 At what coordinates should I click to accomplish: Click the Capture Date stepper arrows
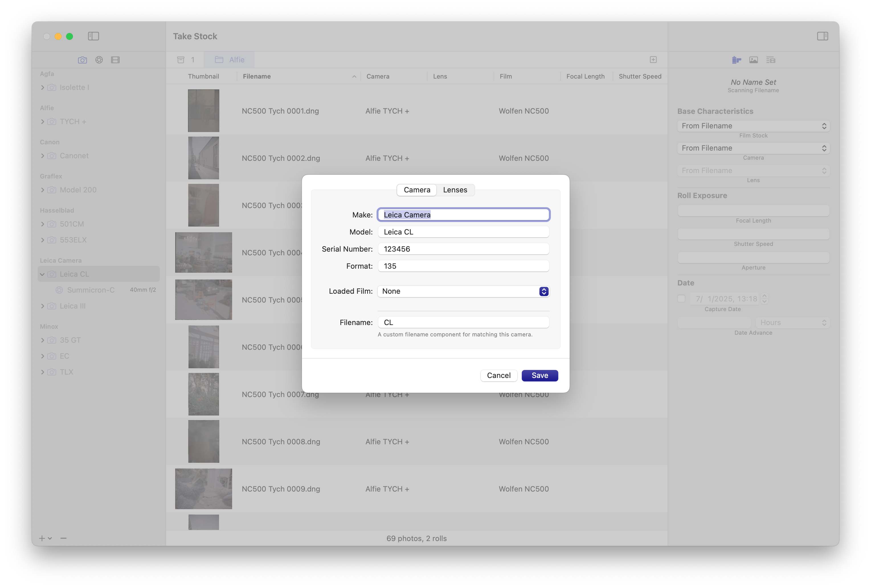pos(764,299)
